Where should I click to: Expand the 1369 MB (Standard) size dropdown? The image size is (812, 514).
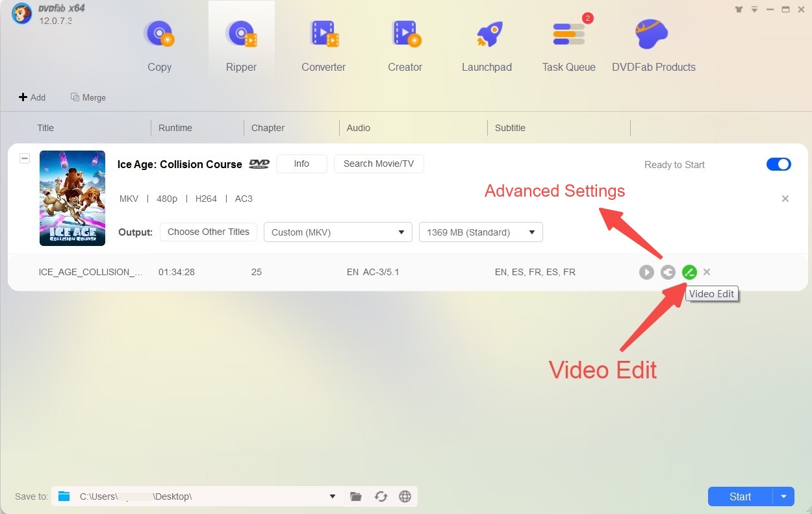[481, 232]
